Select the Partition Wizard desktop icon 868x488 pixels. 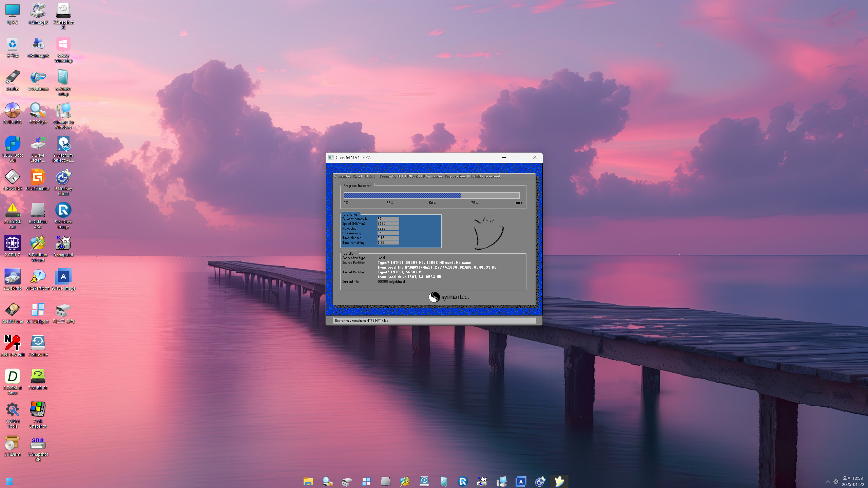point(38,244)
